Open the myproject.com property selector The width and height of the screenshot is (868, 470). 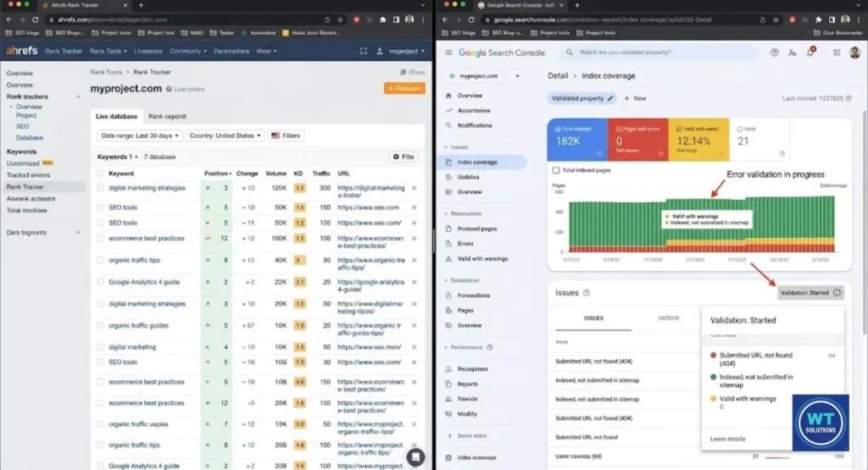pyautogui.click(x=484, y=75)
